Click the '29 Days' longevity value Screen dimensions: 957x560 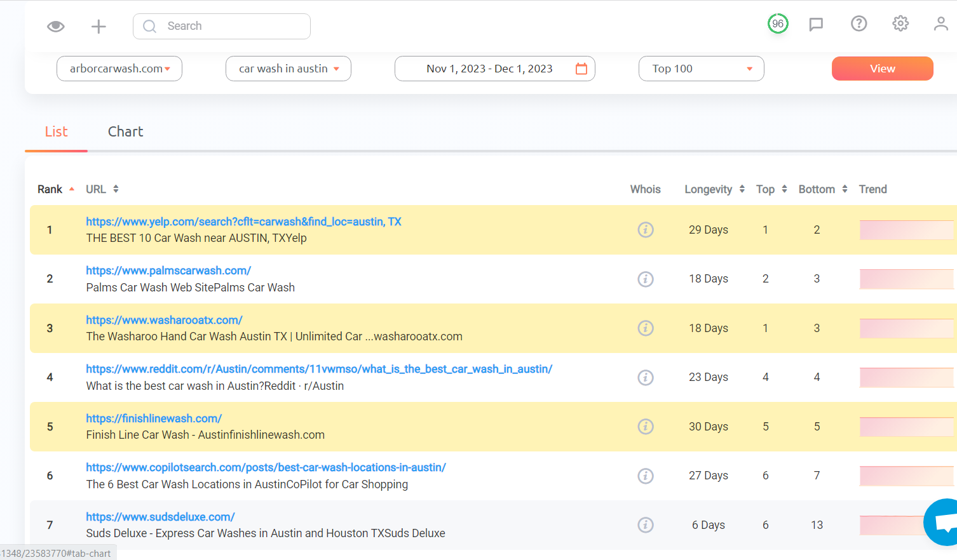[709, 230]
